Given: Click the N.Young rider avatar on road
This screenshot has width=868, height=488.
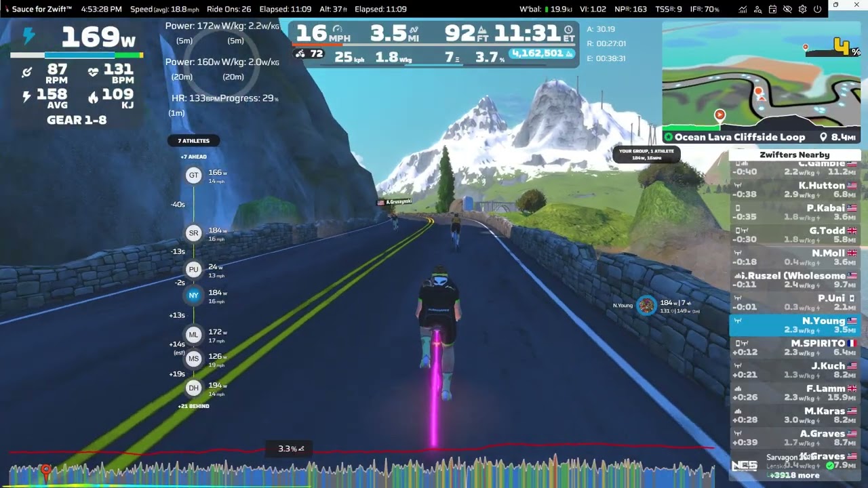Looking at the screenshot, I should click(x=646, y=306).
